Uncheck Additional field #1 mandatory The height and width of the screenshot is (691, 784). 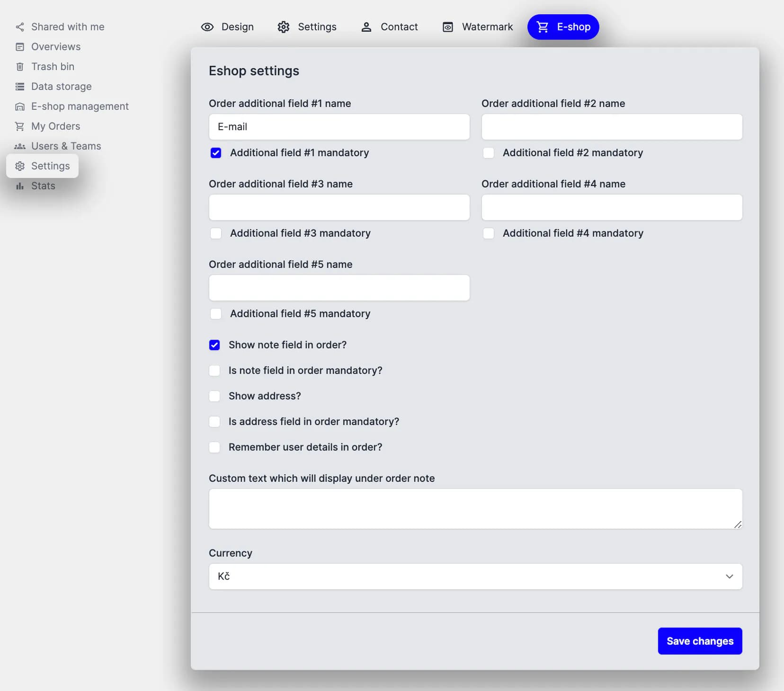click(x=216, y=153)
